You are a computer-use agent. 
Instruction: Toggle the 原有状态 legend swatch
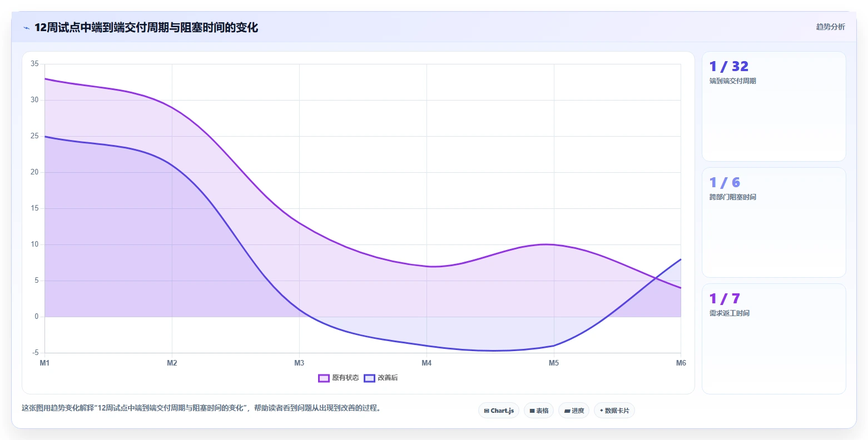tap(324, 378)
